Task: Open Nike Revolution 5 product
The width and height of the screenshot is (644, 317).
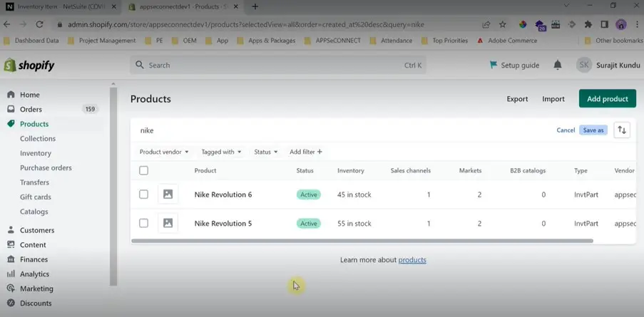Action: tap(223, 224)
